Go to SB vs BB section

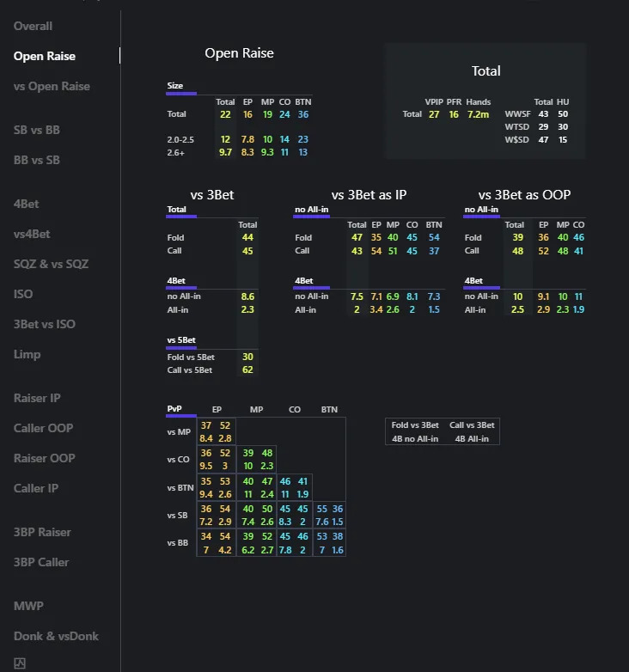pyautogui.click(x=37, y=130)
